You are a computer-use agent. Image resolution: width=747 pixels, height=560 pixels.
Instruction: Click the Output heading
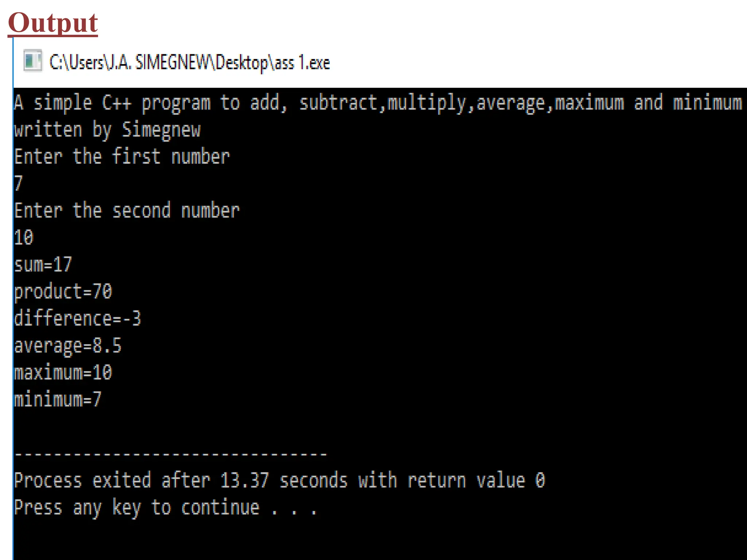click(x=53, y=23)
